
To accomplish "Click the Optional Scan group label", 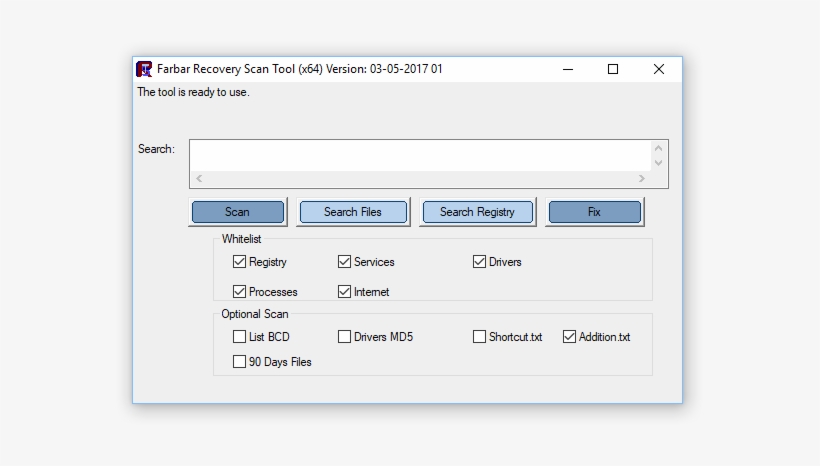I will click(255, 314).
